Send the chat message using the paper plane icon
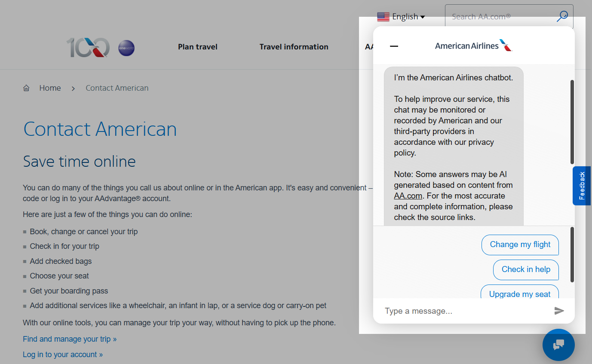 (x=559, y=311)
